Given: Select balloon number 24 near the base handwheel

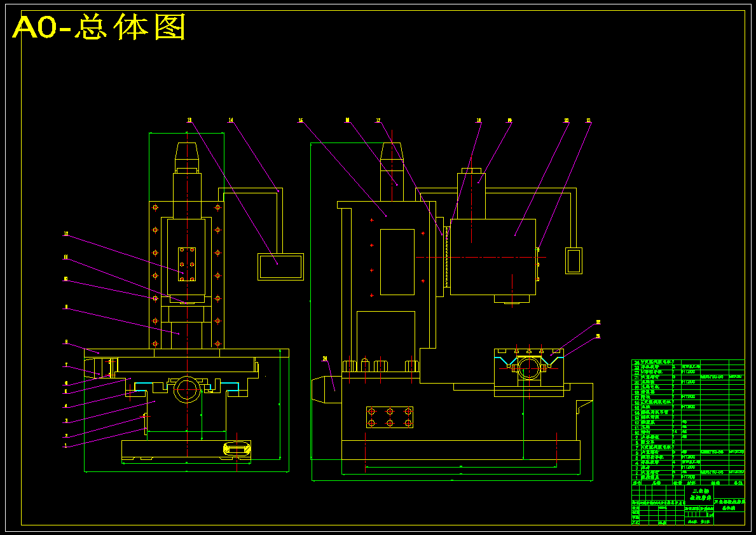Looking at the screenshot, I should [324, 358].
